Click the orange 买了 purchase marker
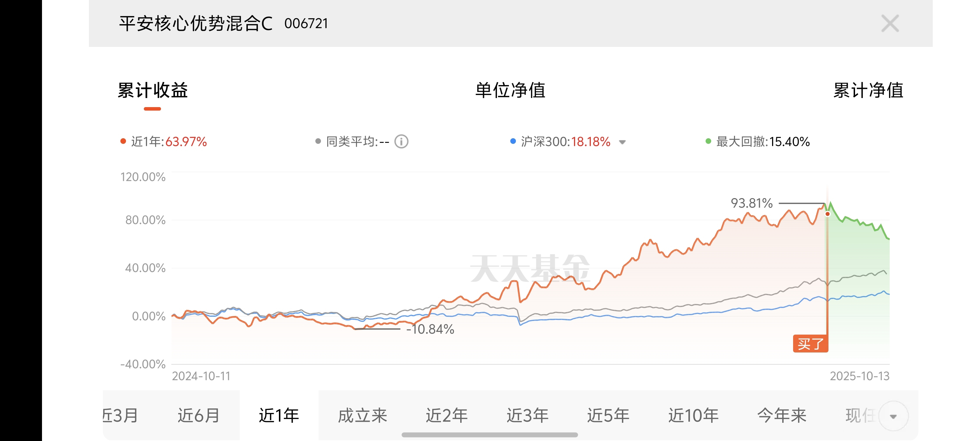980x441 pixels. [x=810, y=344]
